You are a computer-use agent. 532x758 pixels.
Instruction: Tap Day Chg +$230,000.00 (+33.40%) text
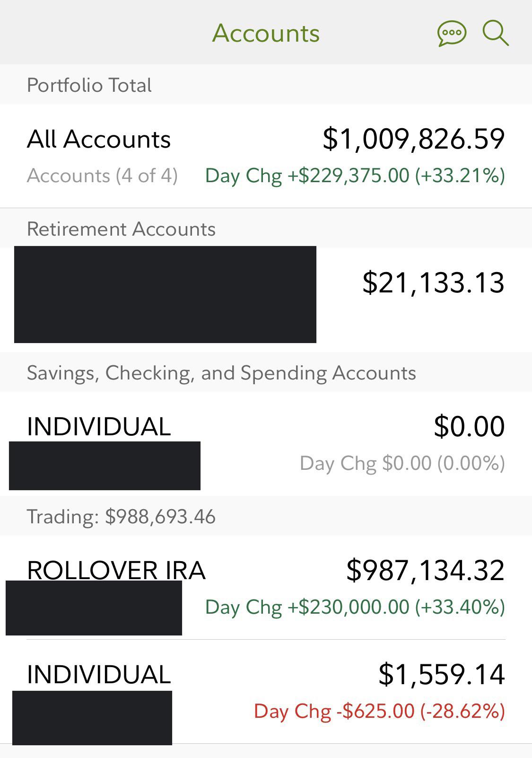[355, 607]
